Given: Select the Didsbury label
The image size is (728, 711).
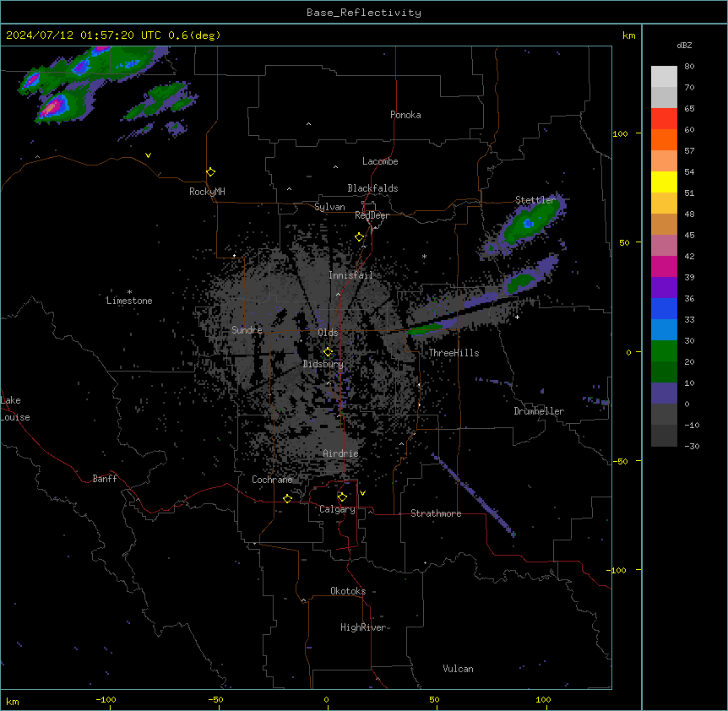Looking at the screenshot, I should (323, 364).
